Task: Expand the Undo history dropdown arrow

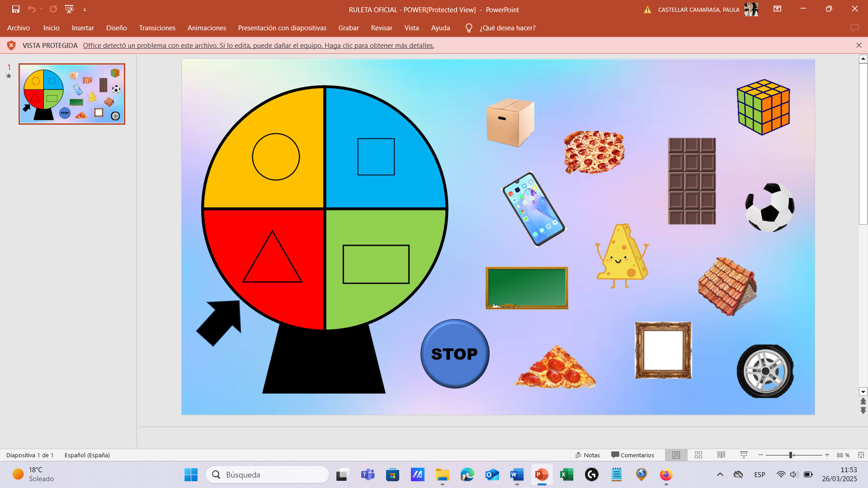Action: [41, 9]
